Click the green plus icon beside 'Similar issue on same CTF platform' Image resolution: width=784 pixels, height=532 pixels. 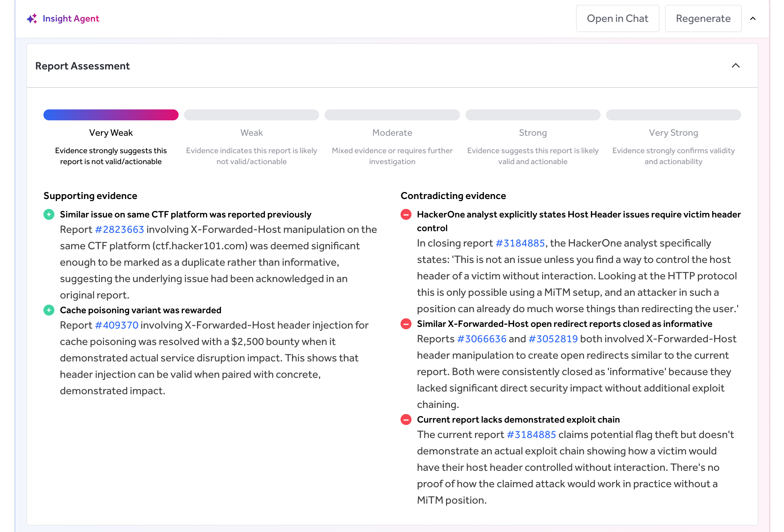pyautogui.click(x=49, y=214)
